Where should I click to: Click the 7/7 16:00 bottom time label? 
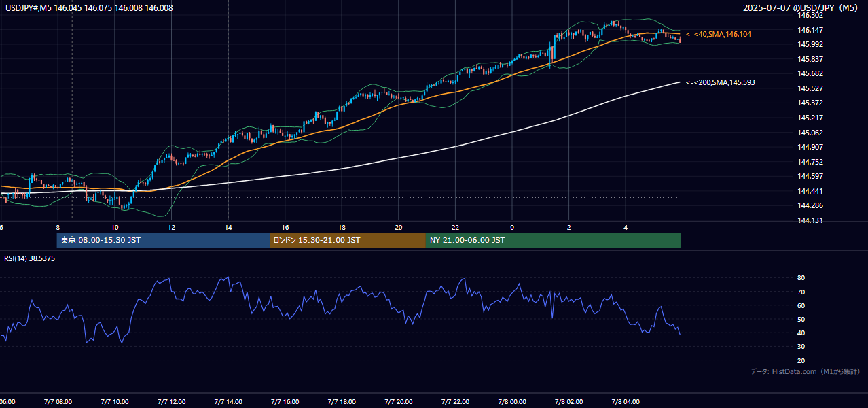(285, 402)
